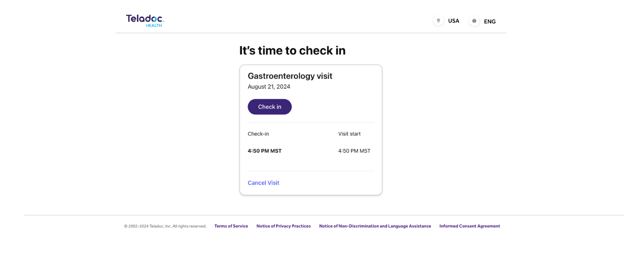
Task: Click the Teladoc Health logo
Action: 145,21
